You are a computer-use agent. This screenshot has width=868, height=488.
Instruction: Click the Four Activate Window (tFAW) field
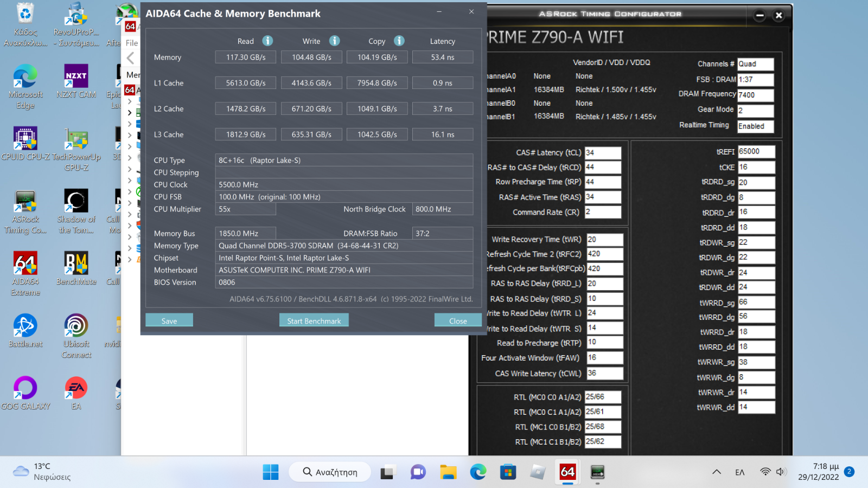(605, 358)
